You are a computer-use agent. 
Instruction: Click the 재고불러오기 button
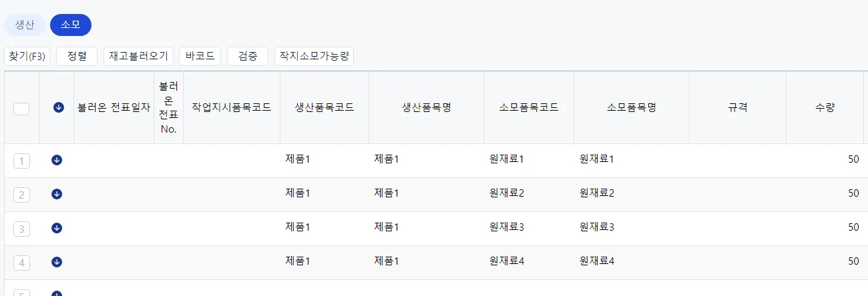pyautogui.click(x=139, y=57)
